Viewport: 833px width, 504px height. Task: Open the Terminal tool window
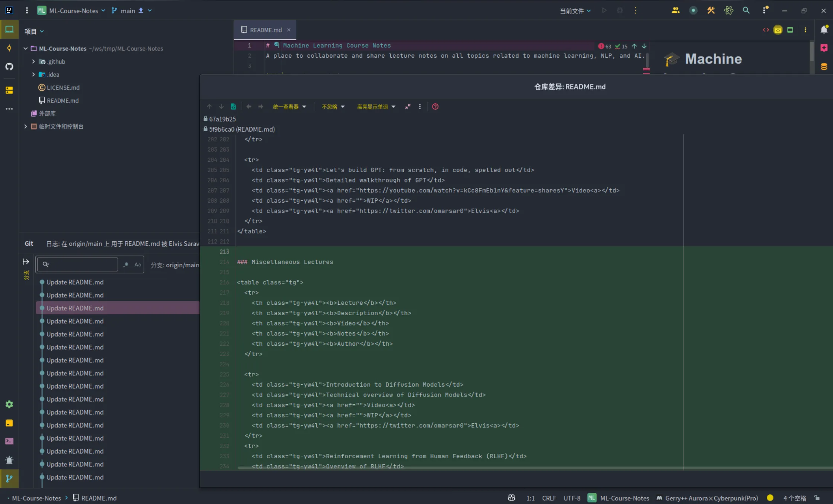(x=9, y=441)
